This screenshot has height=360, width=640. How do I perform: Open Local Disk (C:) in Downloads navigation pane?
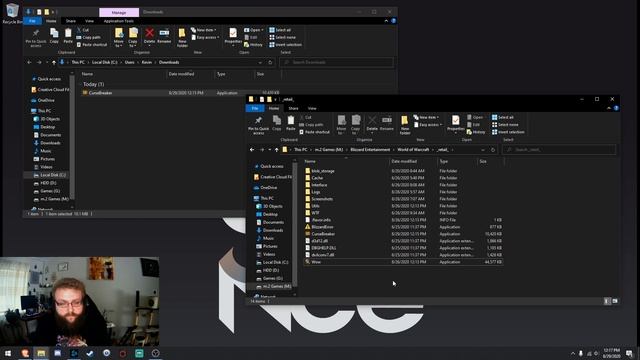pyautogui.click(x=49, y=175)
